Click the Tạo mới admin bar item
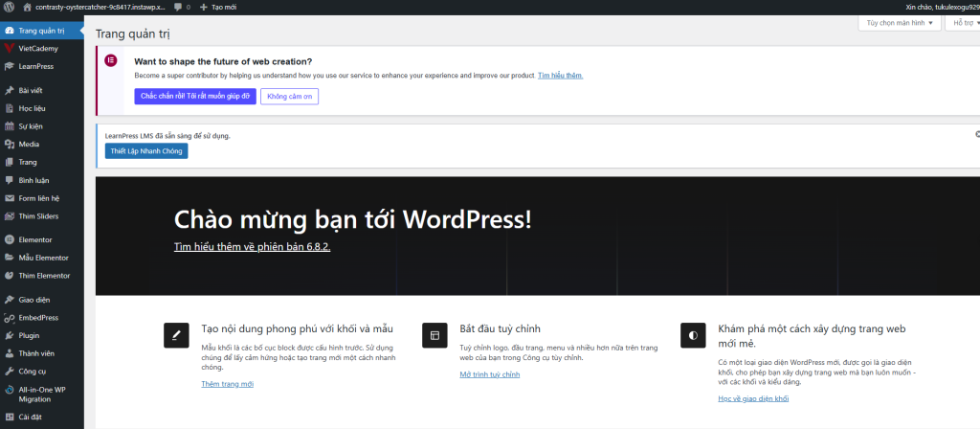Viewport: 980px width, 429px height. tap(219, 7)
